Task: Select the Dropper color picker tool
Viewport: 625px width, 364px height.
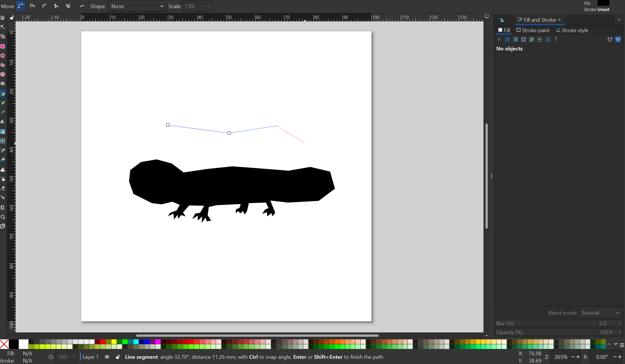Action: [3, 150]
